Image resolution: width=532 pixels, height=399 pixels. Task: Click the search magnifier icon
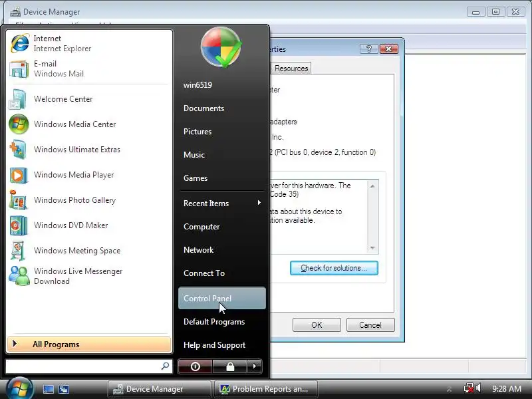coord(165,366)
